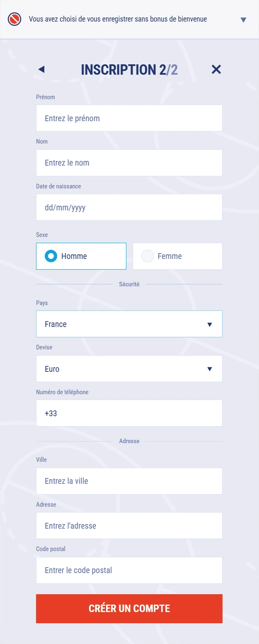Click the Adresse input field
This screenshot has width=259, height=644.
click(129, 526)
